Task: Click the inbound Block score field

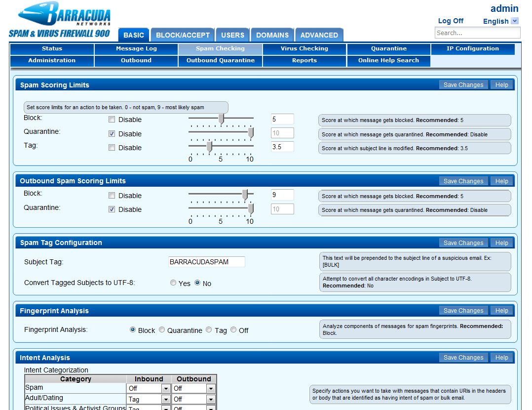Action: (282, 119)
